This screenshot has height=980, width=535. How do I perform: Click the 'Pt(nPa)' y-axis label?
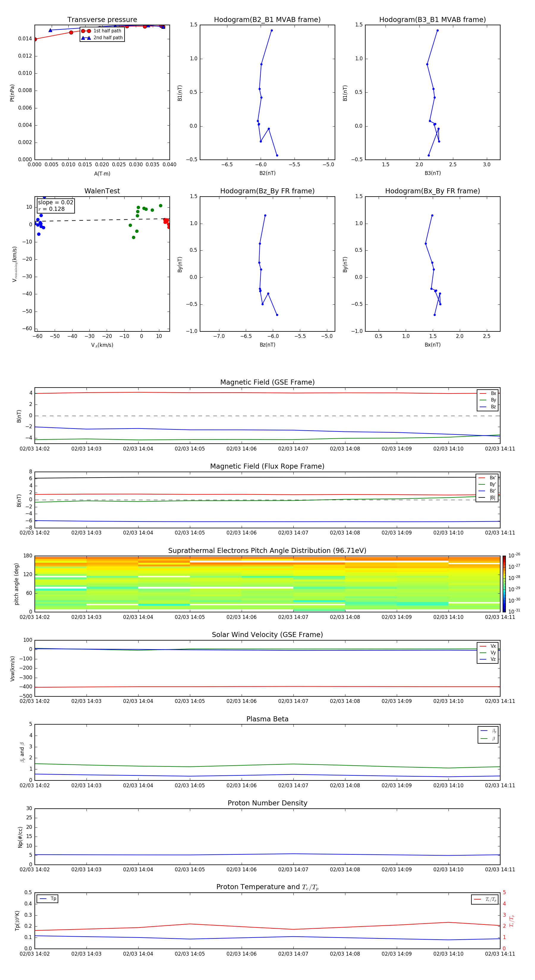[12, 93]
